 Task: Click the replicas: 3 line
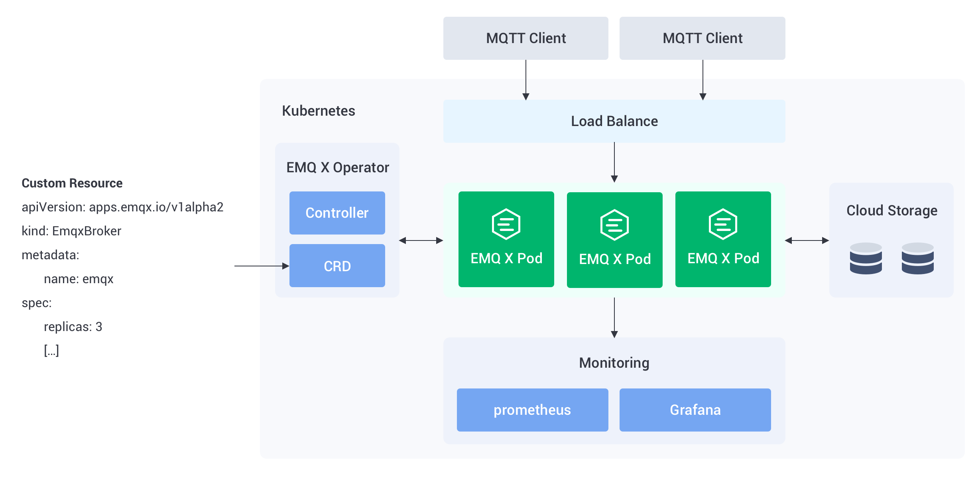click(x=73, y=327)
